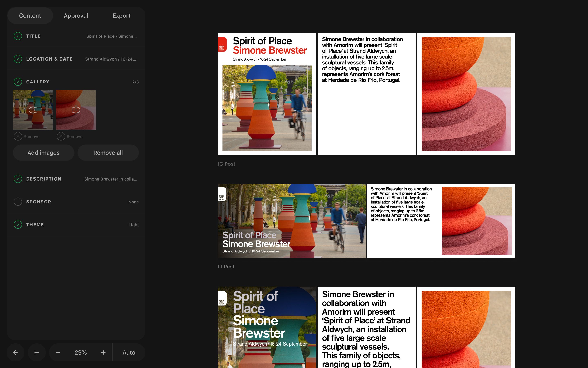Open the Approval tab
This screenshot has height=368, width=588.
76,16
